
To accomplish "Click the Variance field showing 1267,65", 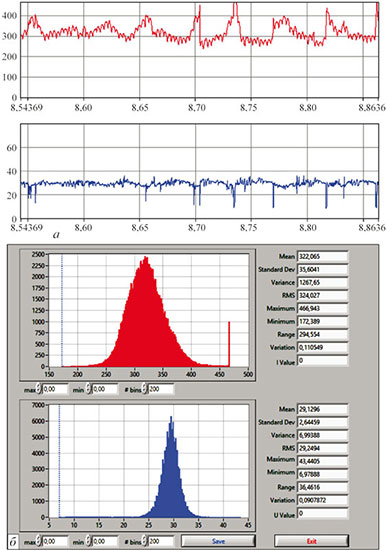I will (x=322, y=282).
